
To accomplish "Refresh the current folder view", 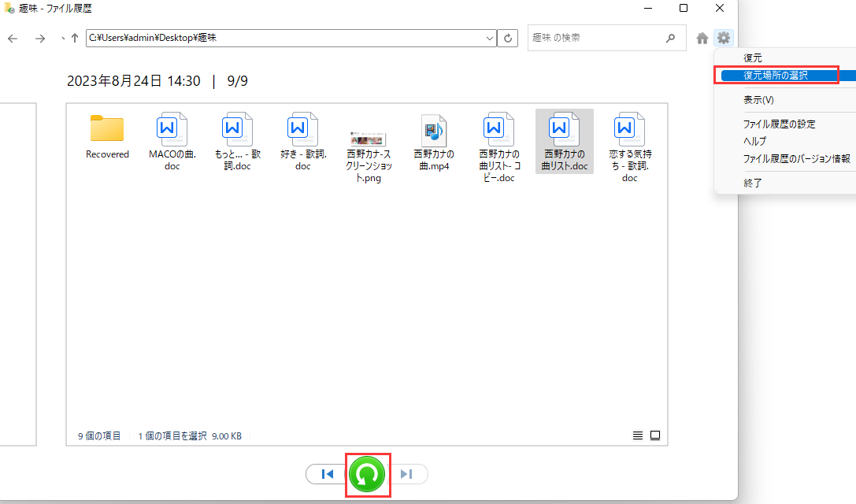I will pyautogui.click(x=510, y=38).
